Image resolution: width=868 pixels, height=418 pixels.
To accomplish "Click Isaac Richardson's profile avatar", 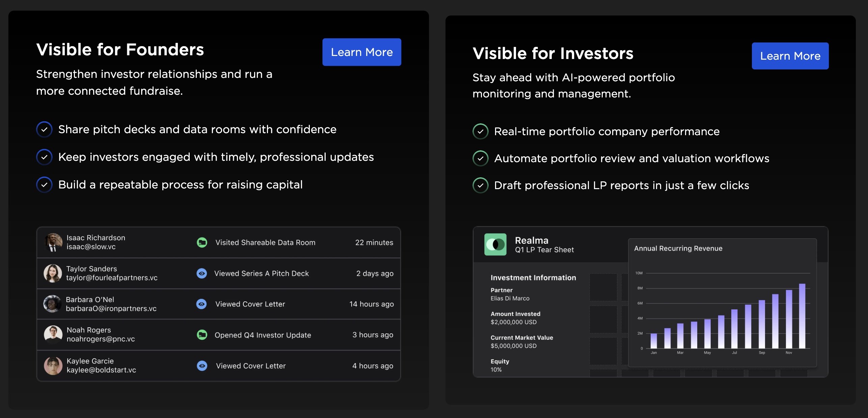I will point(53,242).
